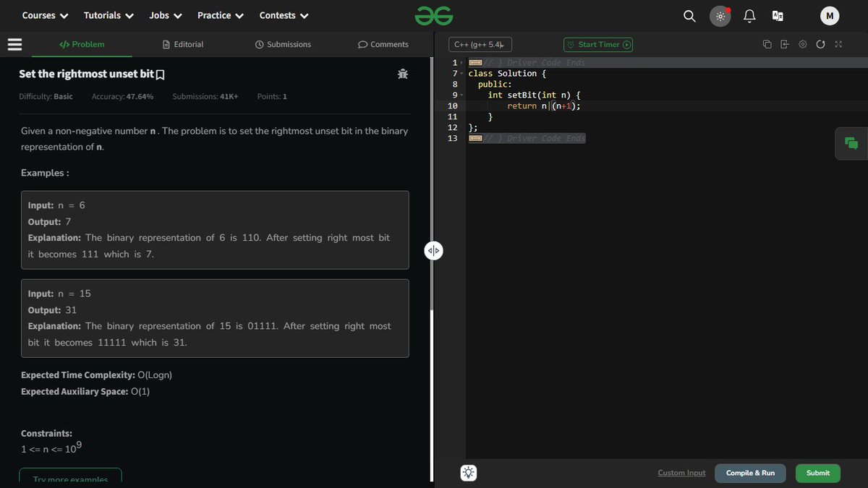Viewport: 868px width, 488px height.
Task: Enter fullscreen editor mode icon
Action: [x=838, y=45]
